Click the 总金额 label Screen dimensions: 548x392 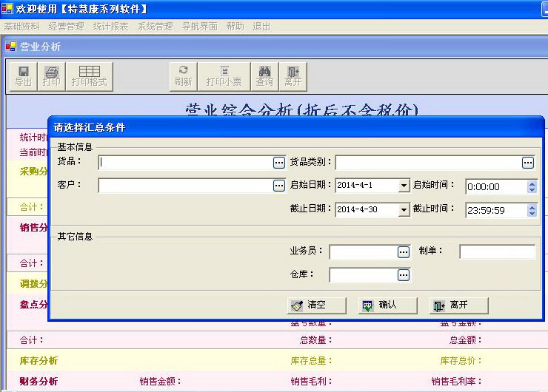(x=465, y=340)
